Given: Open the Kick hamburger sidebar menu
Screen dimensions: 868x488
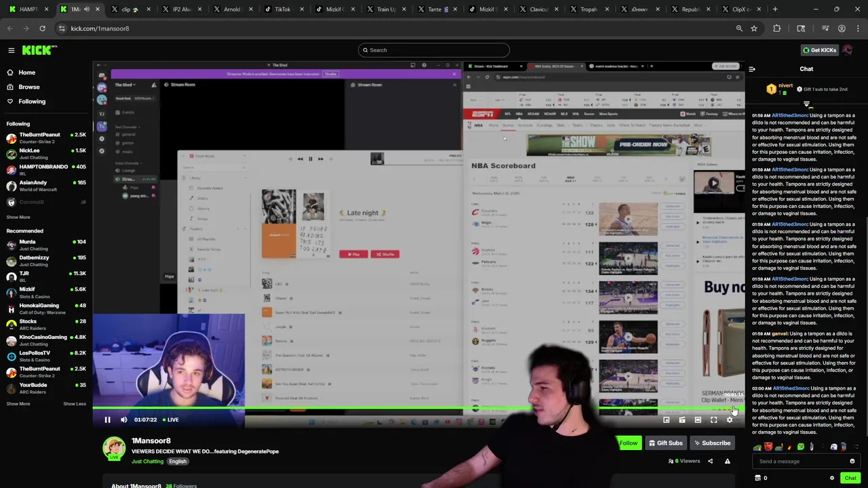Looking at the screenshot, I should click(x=11, y=50).
